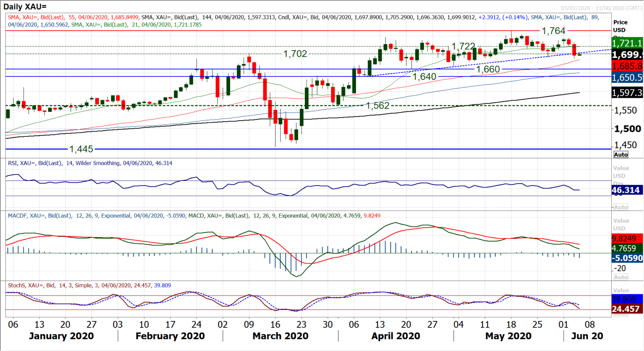Click the Auto scale button in the price panel
The image size is (644, 351).
[x=621, y=155]
